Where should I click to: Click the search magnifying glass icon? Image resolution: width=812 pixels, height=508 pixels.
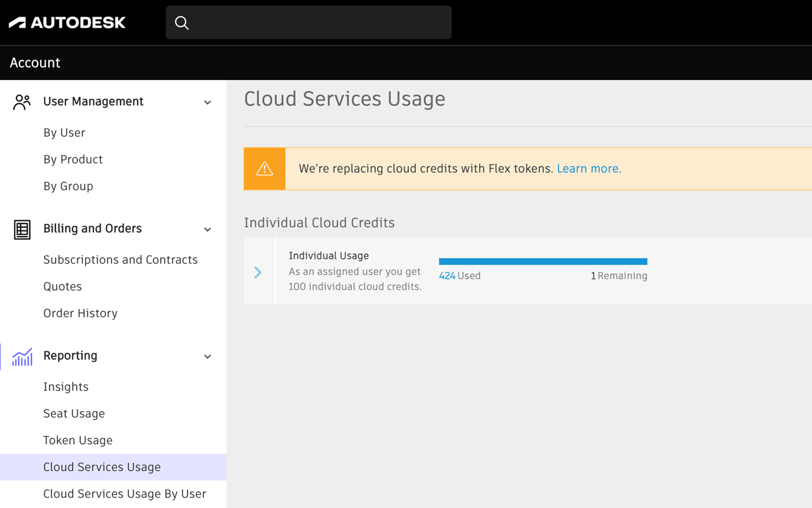point(182,22)
